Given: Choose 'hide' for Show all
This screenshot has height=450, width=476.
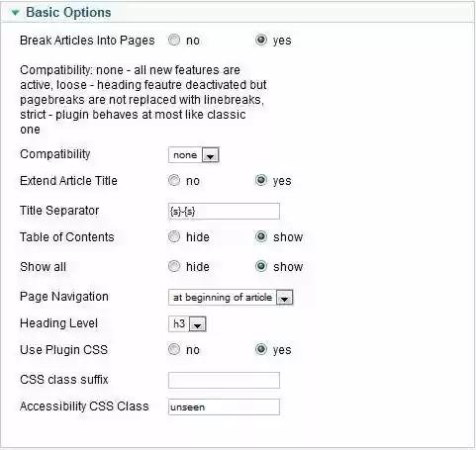Looking at the screenshot, I should tap(174, 266).
